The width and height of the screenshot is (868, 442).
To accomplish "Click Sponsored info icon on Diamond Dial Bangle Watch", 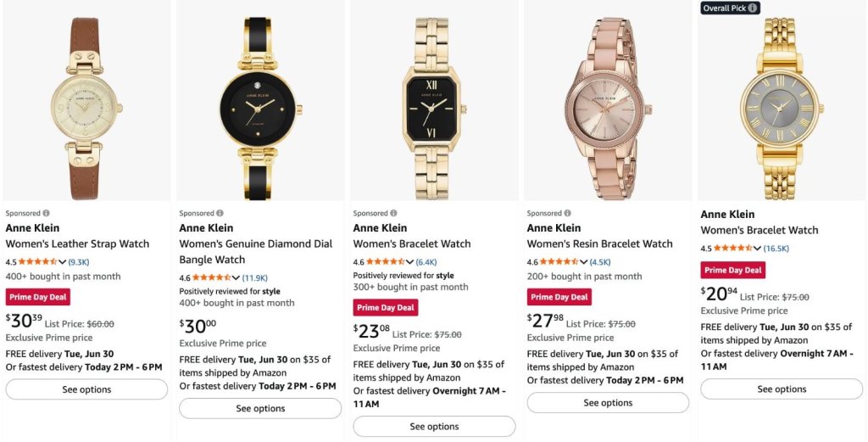I will point(220,213).
